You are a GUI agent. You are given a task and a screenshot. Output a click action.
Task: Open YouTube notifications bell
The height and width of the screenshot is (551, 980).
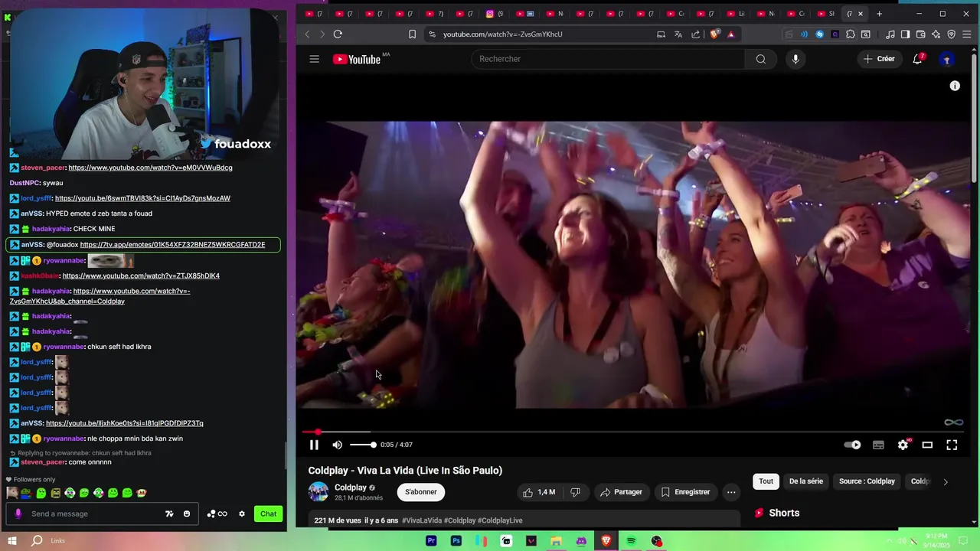click(x=917, y=59)
